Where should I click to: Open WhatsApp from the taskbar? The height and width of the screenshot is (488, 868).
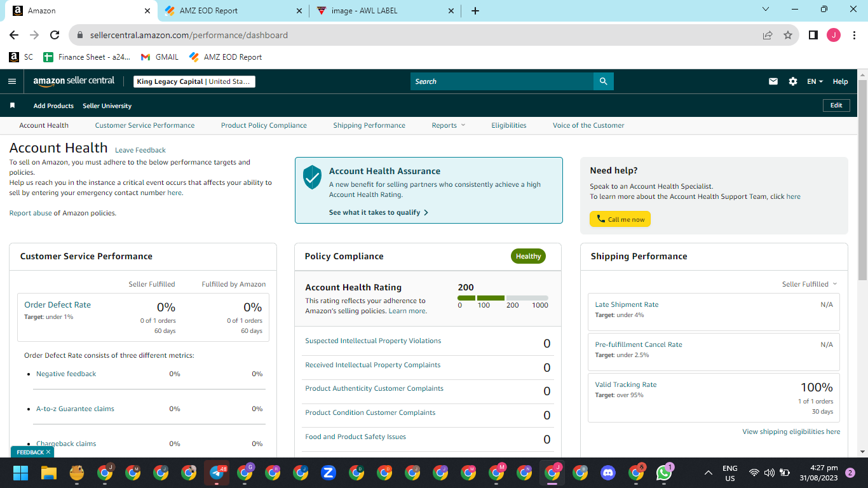click(664, 473)
